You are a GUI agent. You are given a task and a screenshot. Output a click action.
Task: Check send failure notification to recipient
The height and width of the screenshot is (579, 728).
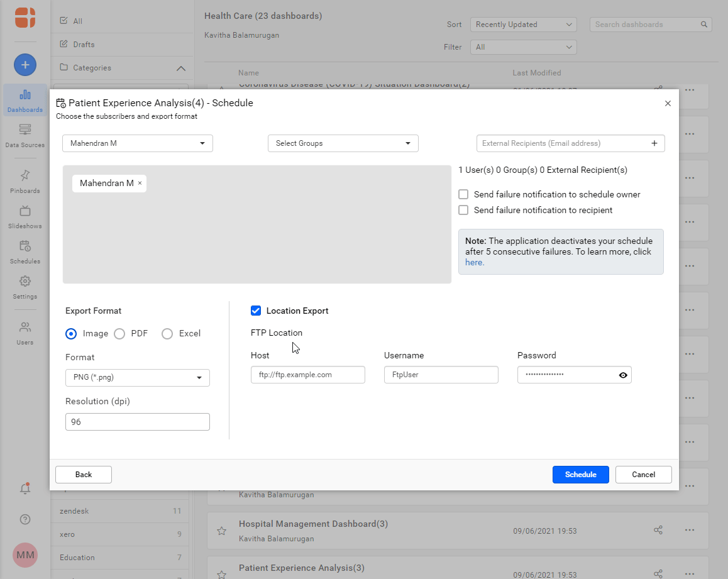(463, 210)
